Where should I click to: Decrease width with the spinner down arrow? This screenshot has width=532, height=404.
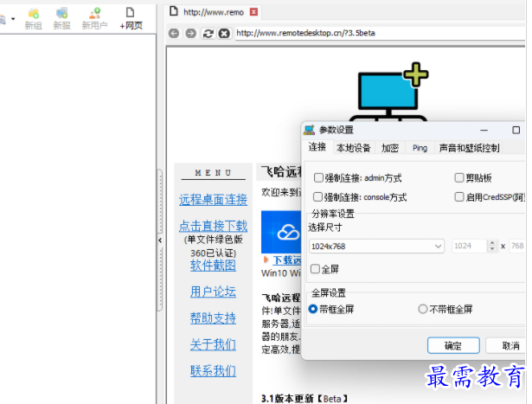(492, 249)
